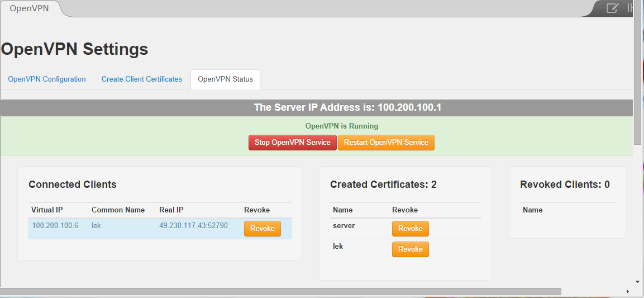Click the Real IP column header
644x298 pixels.
point(171,210)
